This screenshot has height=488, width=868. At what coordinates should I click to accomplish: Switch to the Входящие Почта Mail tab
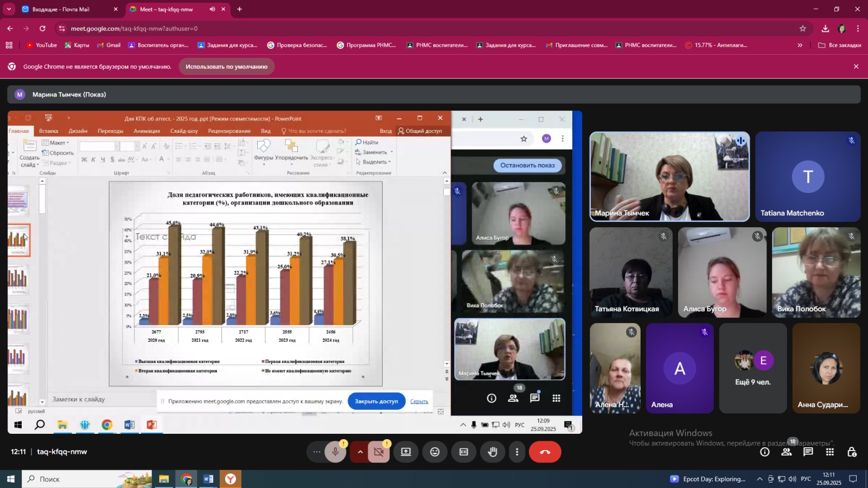click(x=62, y=9)
